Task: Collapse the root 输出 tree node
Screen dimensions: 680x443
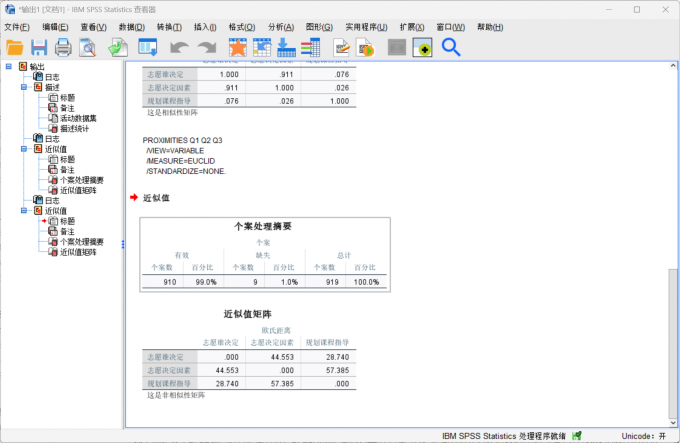Action: 9,67
